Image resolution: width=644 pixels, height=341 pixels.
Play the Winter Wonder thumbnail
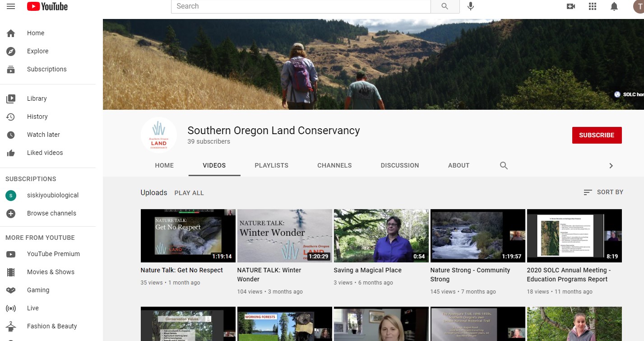point(285,236)
